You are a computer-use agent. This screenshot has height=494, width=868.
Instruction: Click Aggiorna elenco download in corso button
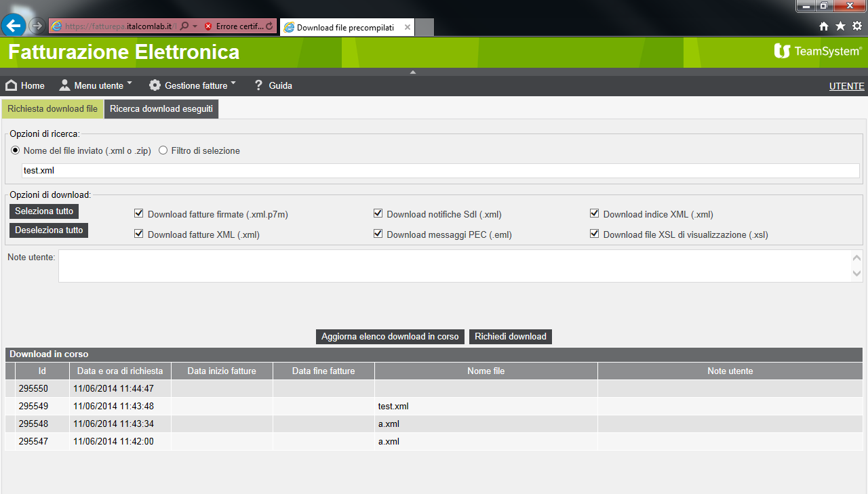click(390, 337)
